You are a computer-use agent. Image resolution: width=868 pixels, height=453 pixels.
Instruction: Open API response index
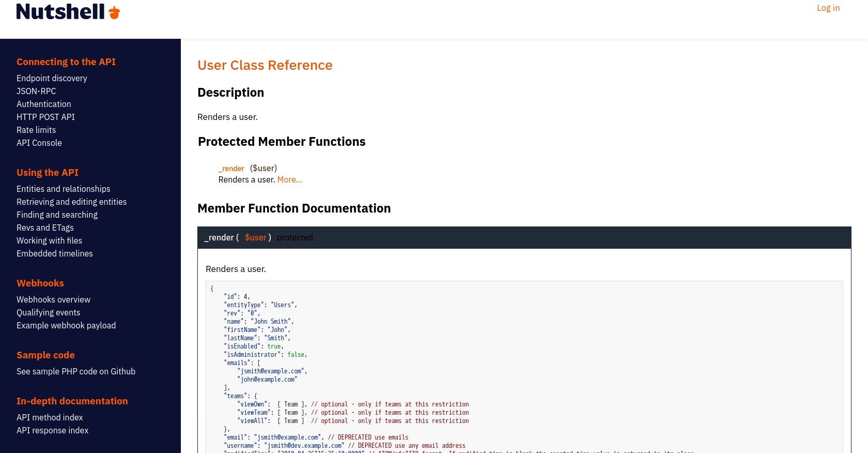pos(52,430)
